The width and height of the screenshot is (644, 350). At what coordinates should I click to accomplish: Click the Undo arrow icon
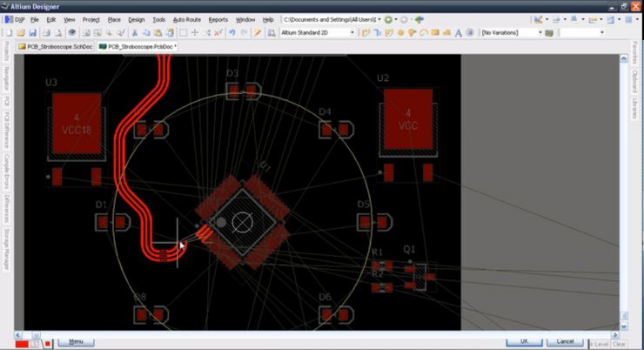click(x=232, y=32)
